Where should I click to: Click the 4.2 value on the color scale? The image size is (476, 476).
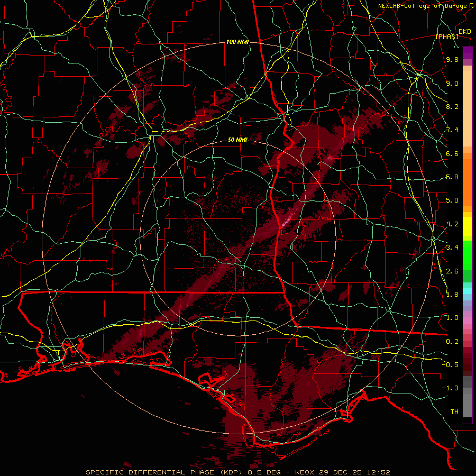pos(452,224)
